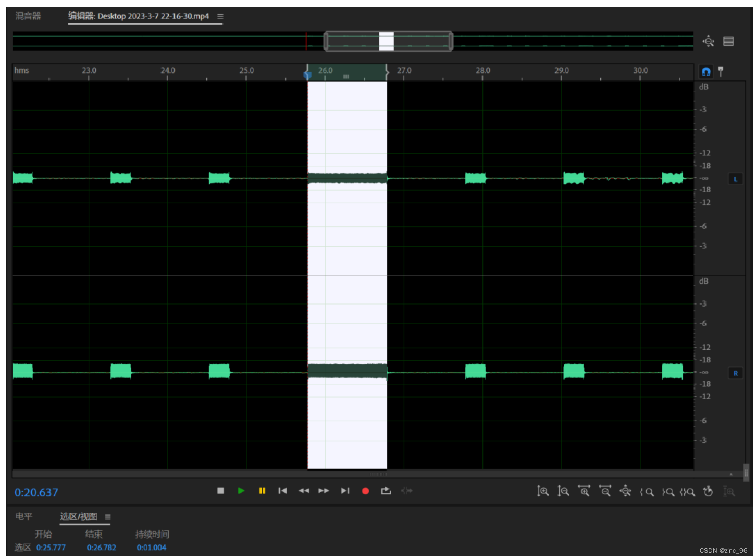The image size is (756, 559).
Task: Toggle the left channel L button
Action: tap(735, 179)
